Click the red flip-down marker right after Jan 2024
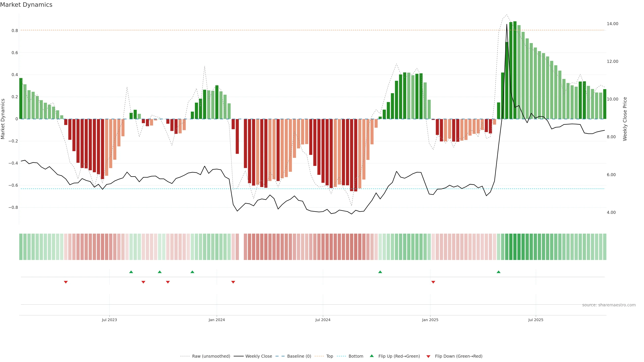The image size is (644, 362). (x=233, y=282)
